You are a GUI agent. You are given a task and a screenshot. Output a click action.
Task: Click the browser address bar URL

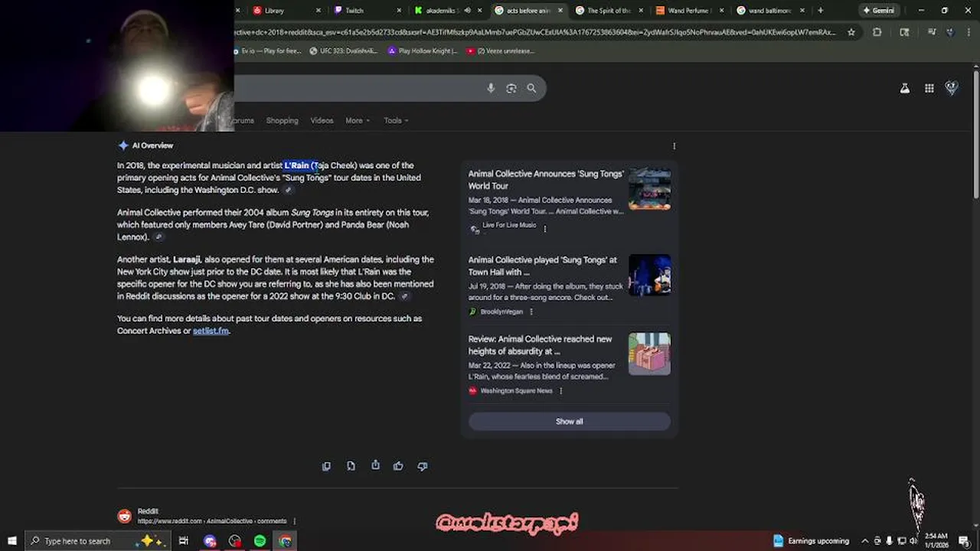click(536, 32)
